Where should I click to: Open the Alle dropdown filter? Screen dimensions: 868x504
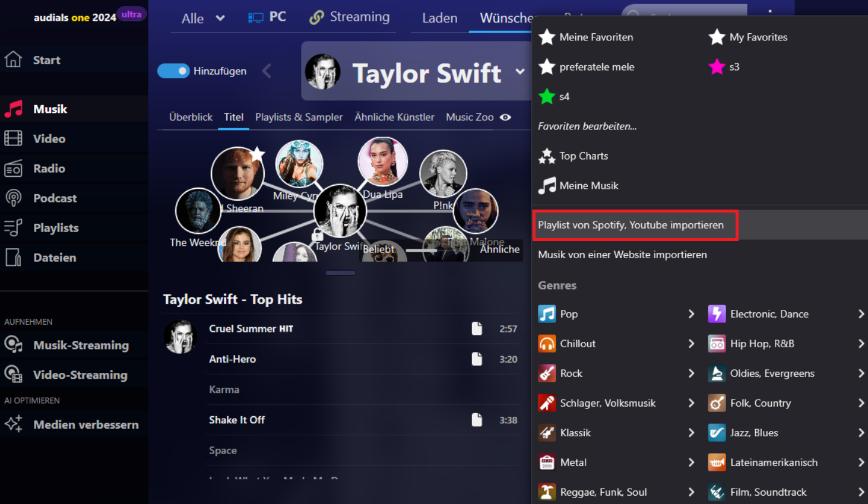point(203,18)
